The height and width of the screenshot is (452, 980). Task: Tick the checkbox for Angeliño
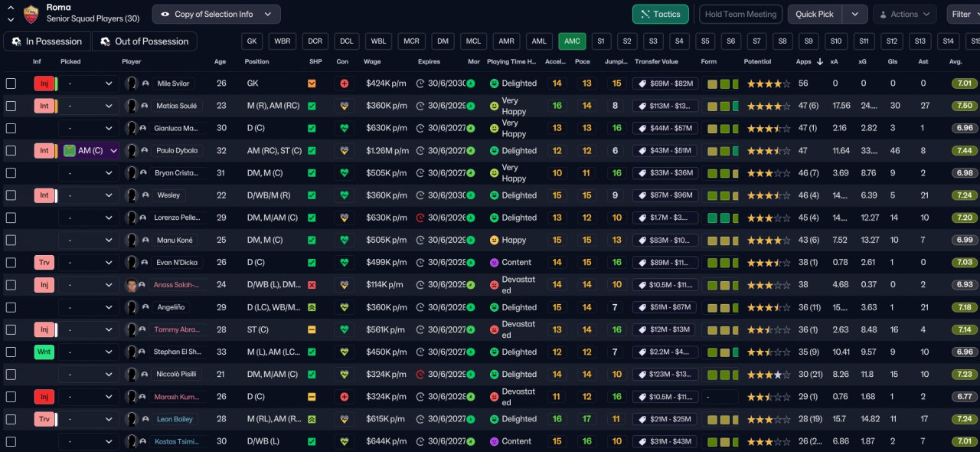11,307
